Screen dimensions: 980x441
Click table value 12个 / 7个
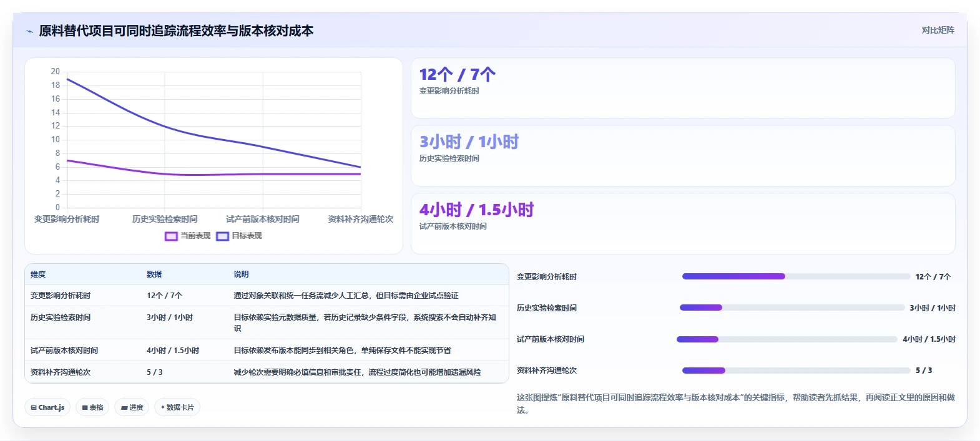click(165, 296)
